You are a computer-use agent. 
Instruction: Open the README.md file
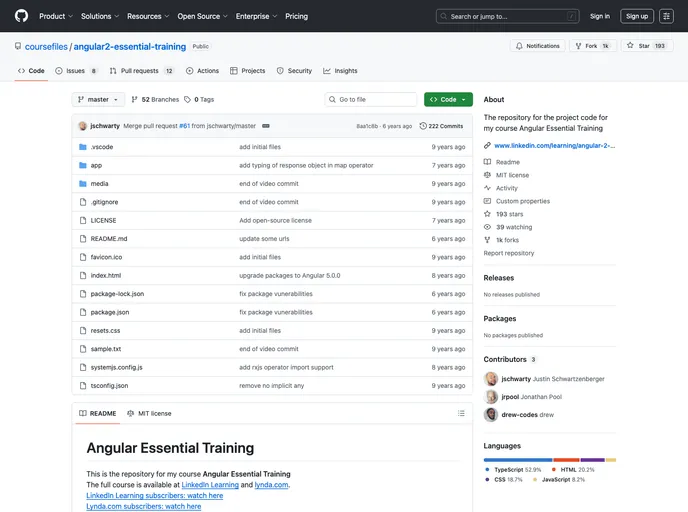click(x=109, y=239)
